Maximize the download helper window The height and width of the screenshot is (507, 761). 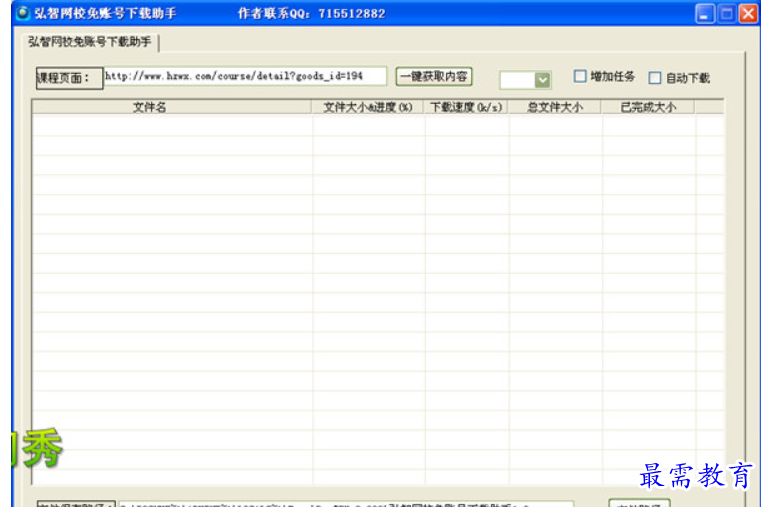click(727, 14)
